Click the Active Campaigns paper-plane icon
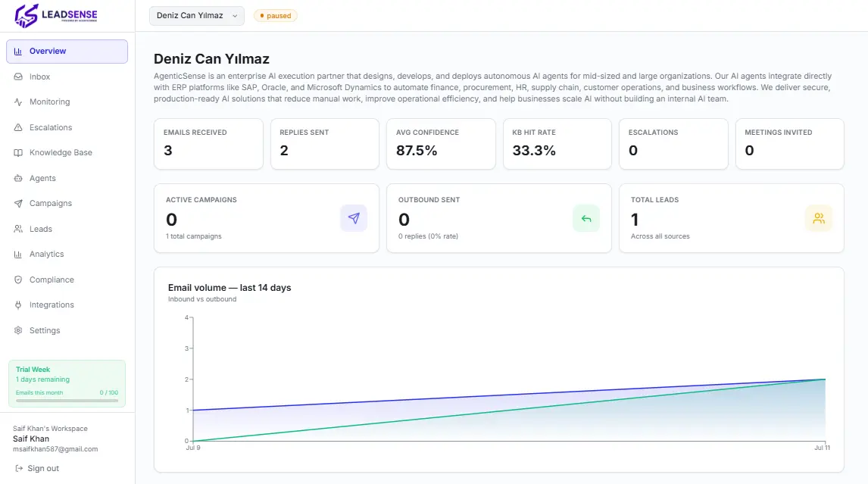 pyautogui.click(x=354, y=218)
